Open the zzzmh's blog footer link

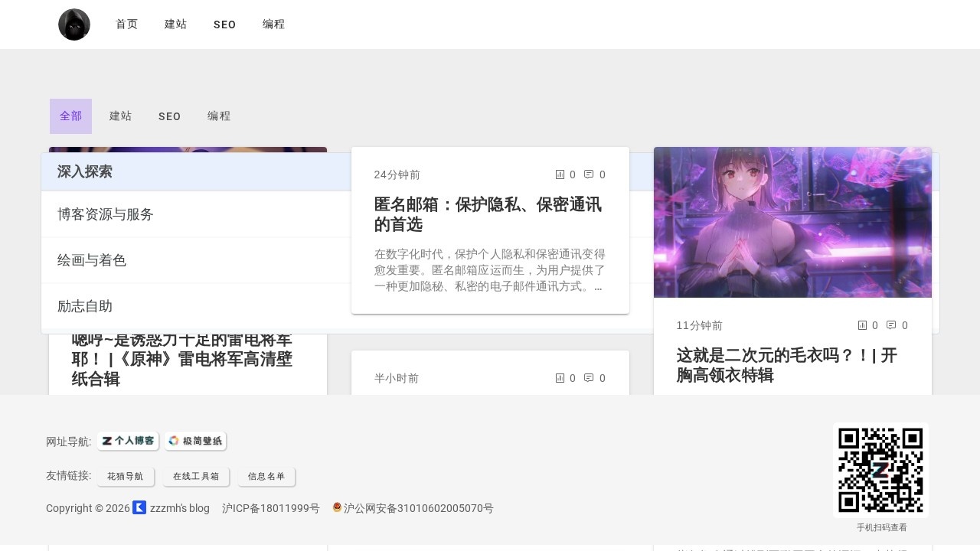click(x=180, y=508)
